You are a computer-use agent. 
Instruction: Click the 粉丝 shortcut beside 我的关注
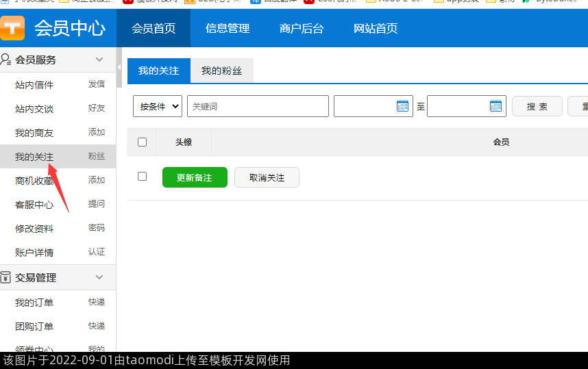tap(97, 156)
